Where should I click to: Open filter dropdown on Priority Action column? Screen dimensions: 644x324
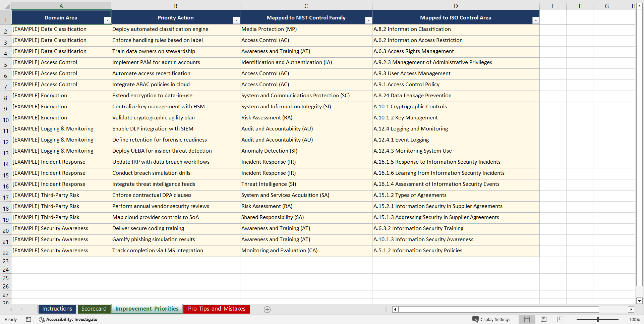click(x=237, y=20)
